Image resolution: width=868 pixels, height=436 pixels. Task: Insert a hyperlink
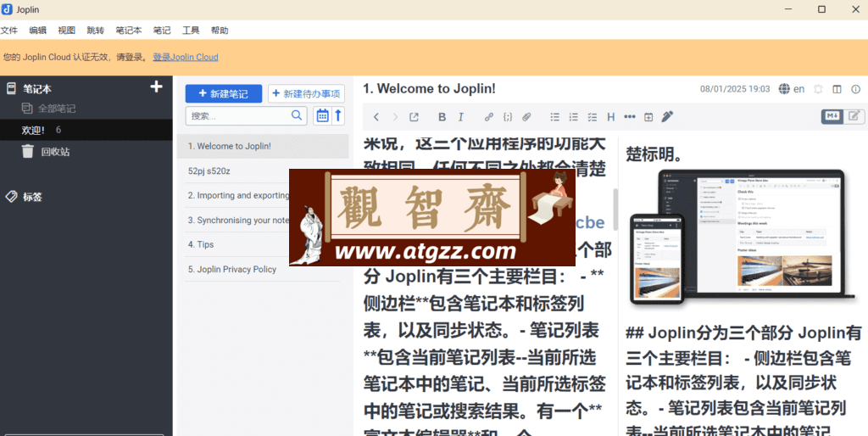[x=489, y=117]
